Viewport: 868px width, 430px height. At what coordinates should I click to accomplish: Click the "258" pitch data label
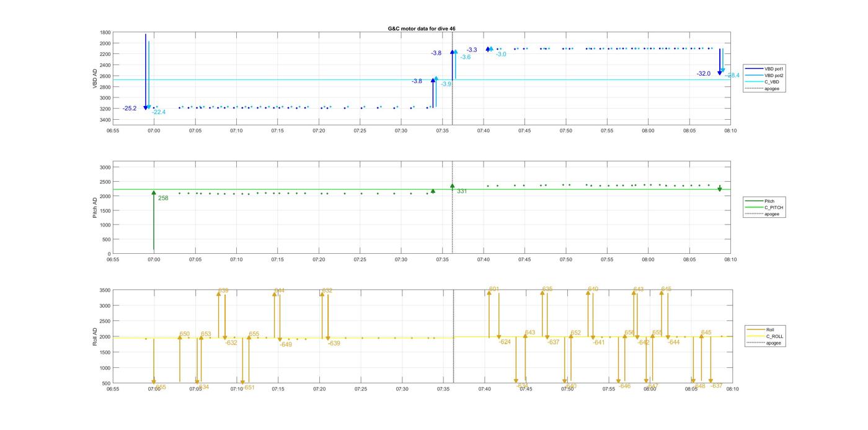(163, 199)
